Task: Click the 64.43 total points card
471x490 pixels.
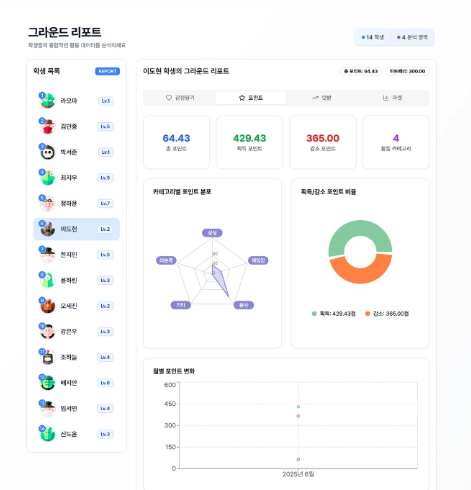Action: coord(176,142)
